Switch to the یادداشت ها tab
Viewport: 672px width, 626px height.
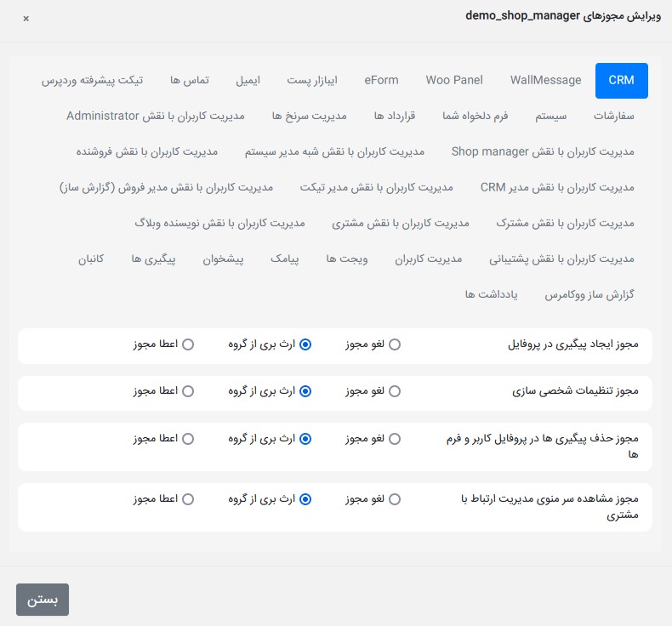pyautogui.click(x=487, y=294)
